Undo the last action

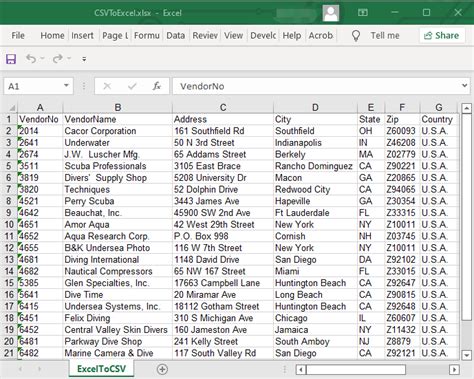tap(31, 59)
